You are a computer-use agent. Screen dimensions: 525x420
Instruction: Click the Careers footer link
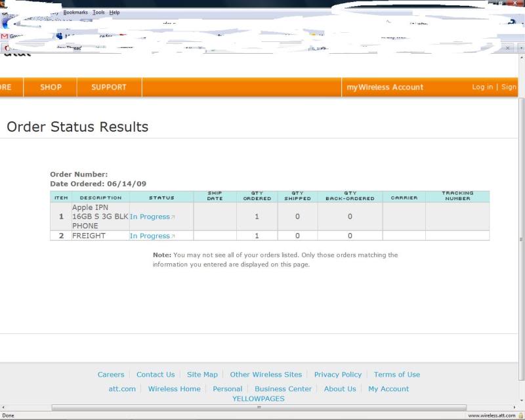[111, 375]
